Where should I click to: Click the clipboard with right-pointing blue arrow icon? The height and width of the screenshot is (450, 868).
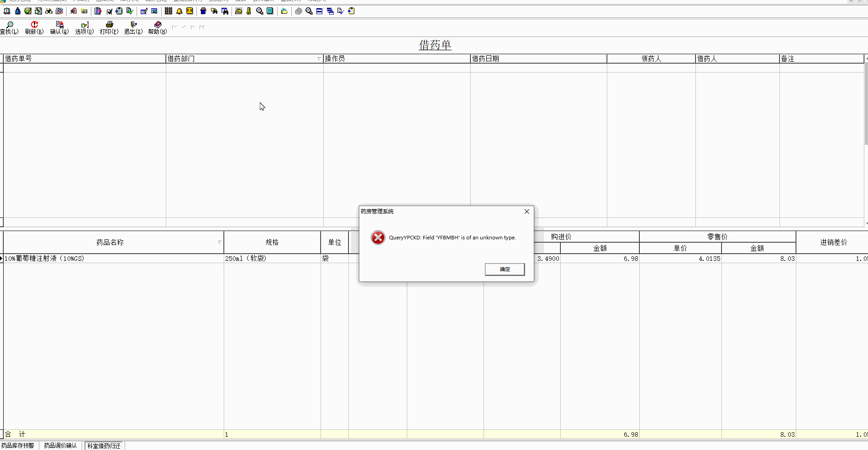119,11
